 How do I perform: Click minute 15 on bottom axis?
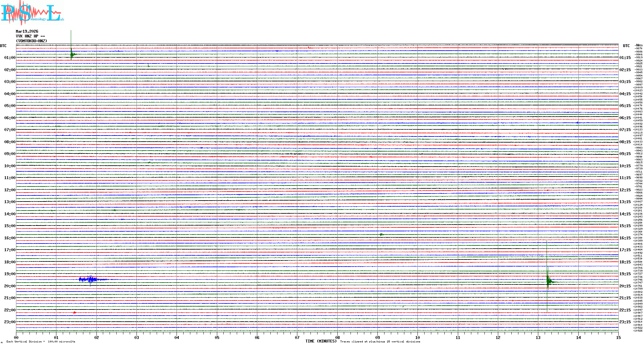(x=618, y=337)
